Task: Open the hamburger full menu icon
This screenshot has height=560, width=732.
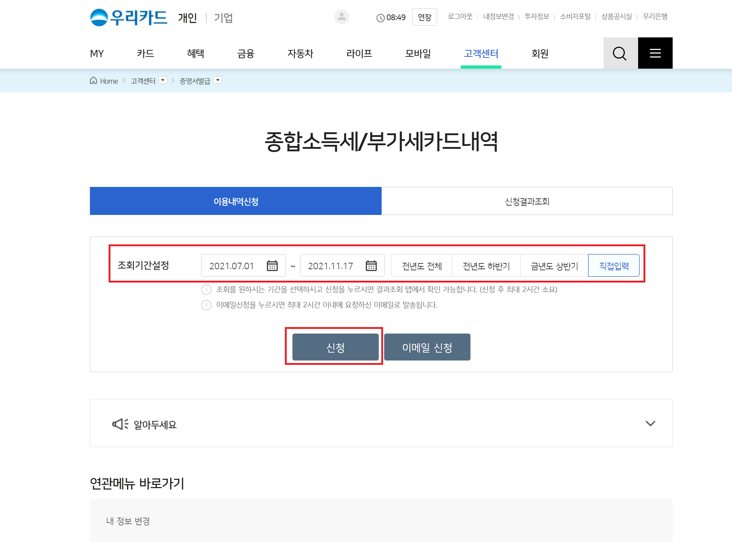Action: point(655,53)
